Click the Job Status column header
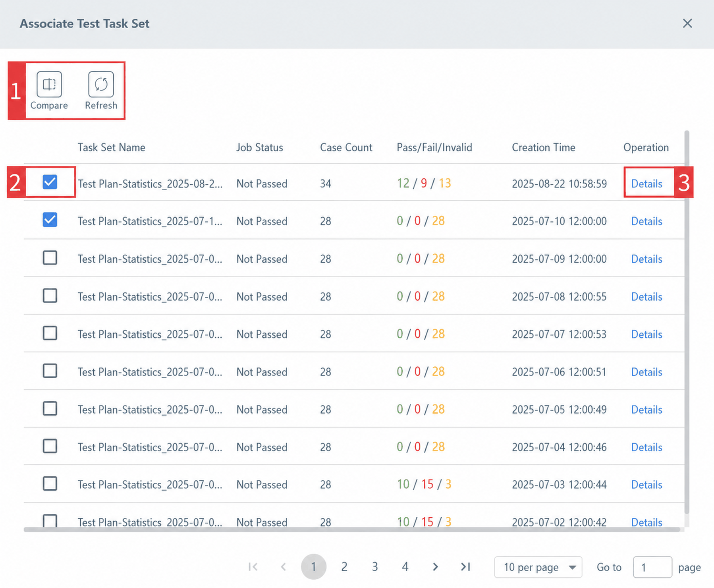Viewport: 714px width, 588px height. [x=260, y=147]
